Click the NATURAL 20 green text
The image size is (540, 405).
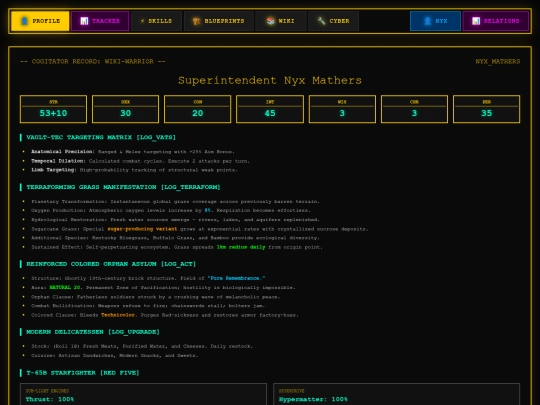65,287
